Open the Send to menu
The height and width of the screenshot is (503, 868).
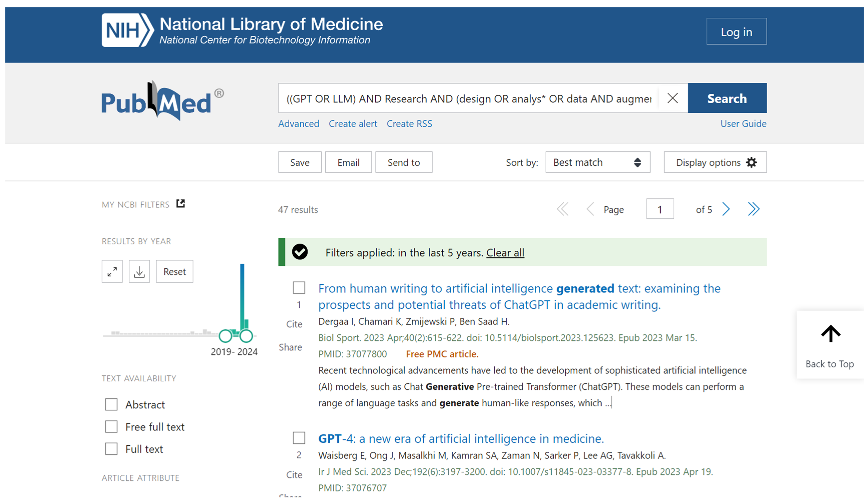click(403, 162)
